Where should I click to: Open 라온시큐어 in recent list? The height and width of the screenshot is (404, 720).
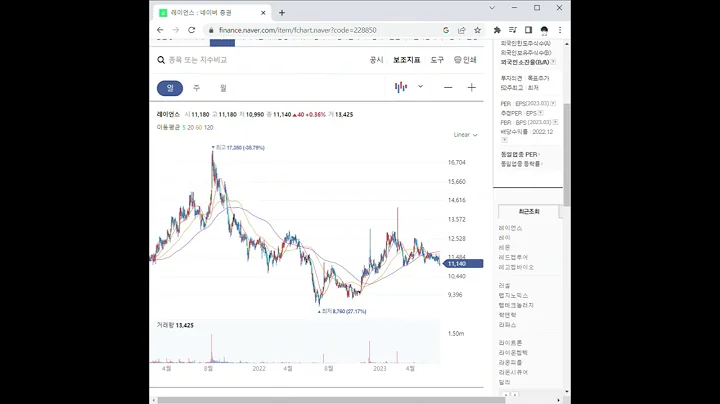(x=513, y=372)
